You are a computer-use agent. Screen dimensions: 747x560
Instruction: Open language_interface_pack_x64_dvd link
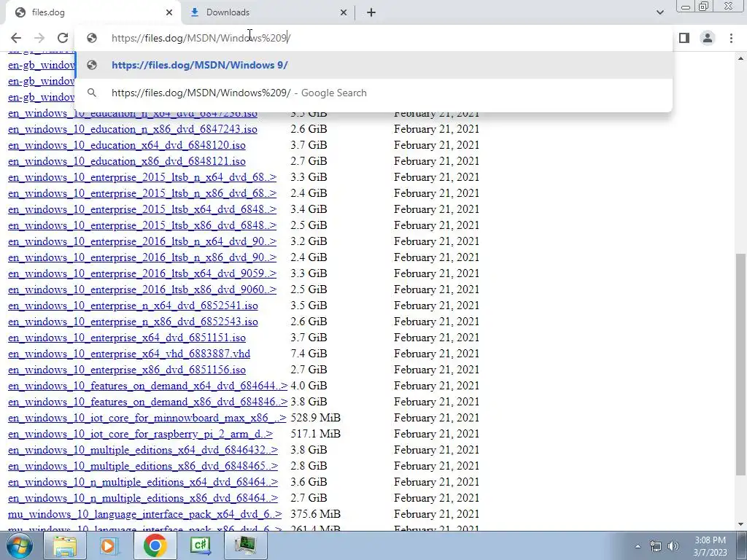(145, 514)
